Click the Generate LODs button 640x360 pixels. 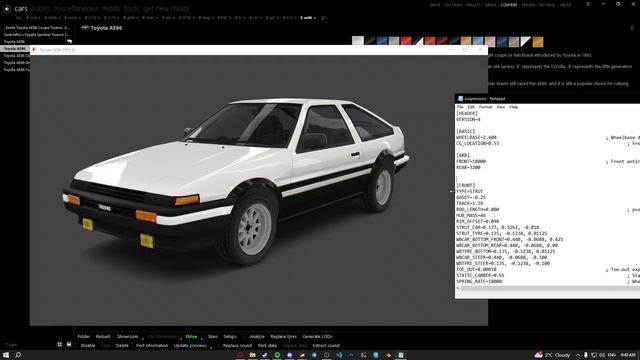click(x=317, y=336)
